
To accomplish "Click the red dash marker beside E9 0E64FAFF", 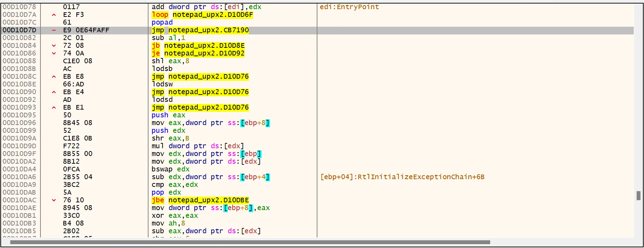I will click(x=54, y=30).
